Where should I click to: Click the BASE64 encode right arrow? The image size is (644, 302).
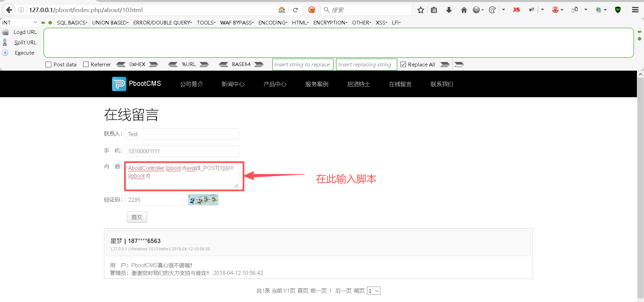click(x=259, y=64)
